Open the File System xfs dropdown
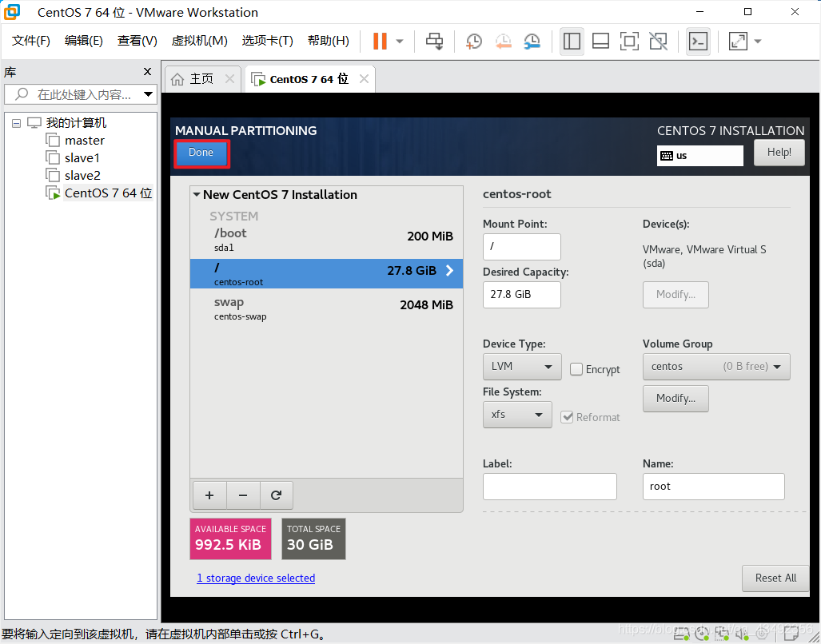Viewport: 821px width, 644px height. pyautogui.click(x=517, y=415)
